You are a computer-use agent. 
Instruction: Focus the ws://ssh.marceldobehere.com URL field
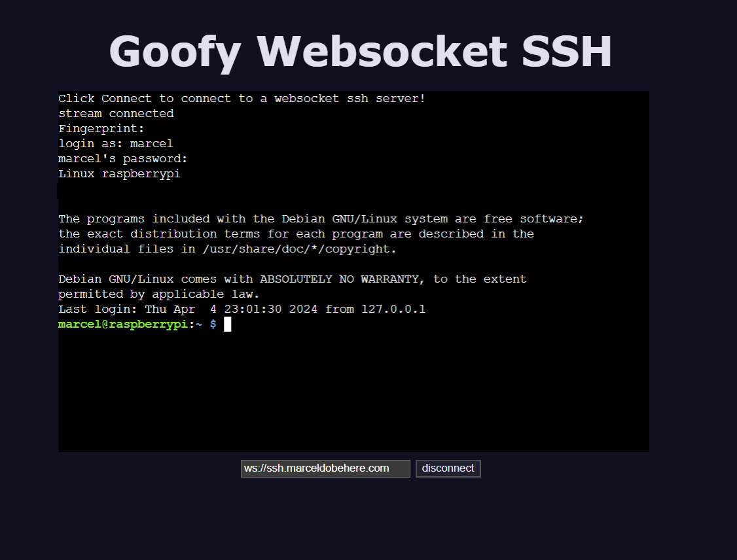[x=325, y=468]
